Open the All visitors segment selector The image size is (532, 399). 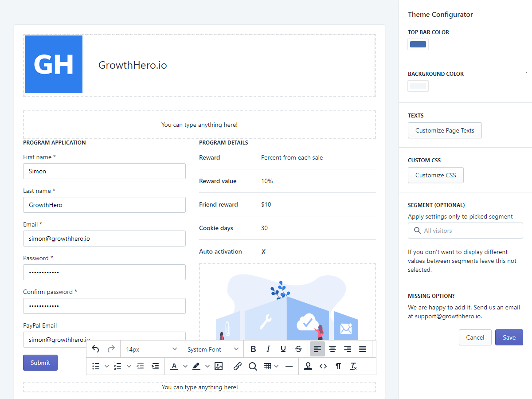tap(465, 231)
